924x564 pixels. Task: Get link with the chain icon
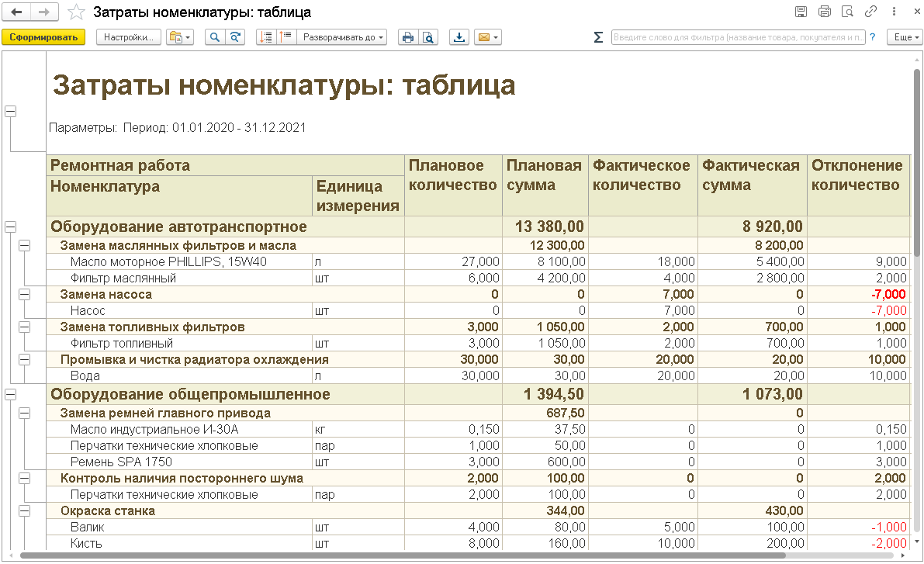871,11
